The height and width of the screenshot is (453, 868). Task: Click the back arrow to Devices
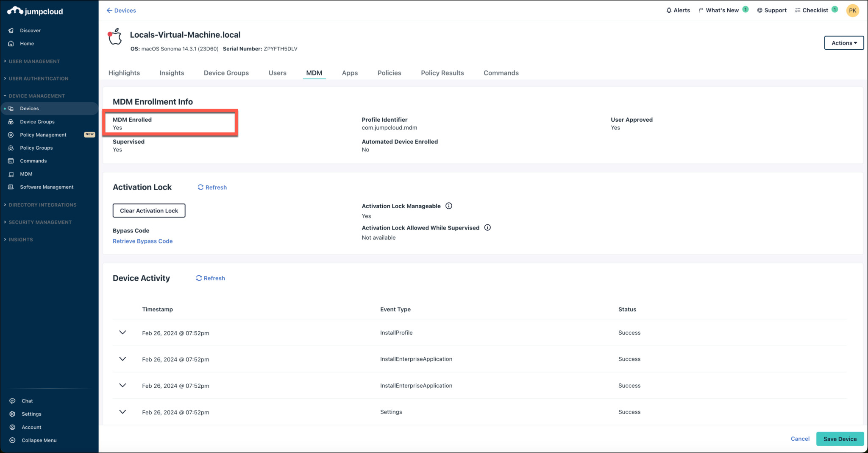(x=109, y=10)
